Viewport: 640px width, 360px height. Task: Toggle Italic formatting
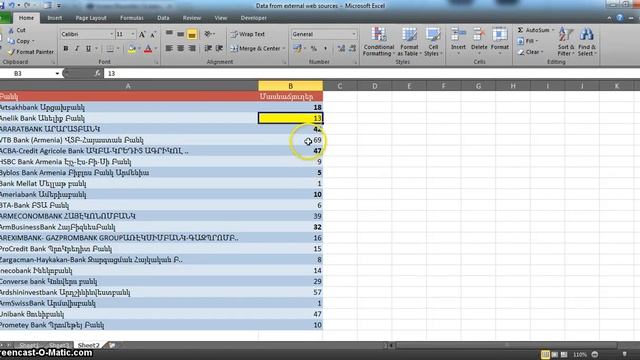coord(77,49)
